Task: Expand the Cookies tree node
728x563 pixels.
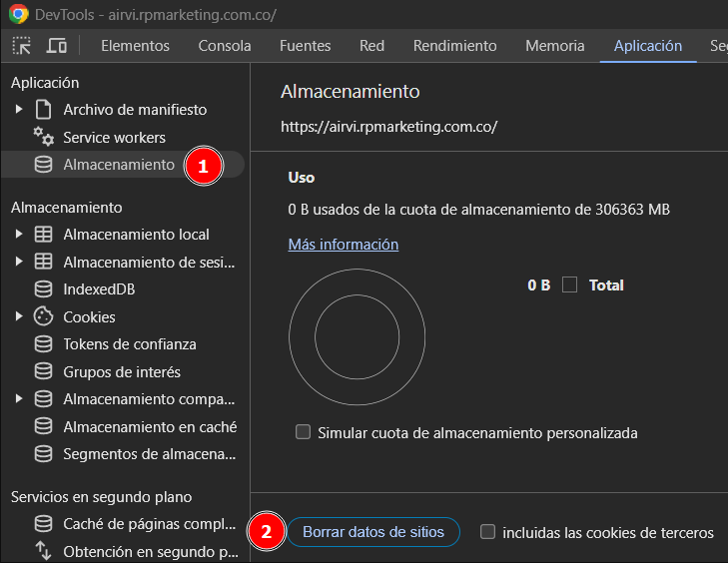Action: pyautogui.click(x=18, y=316)
